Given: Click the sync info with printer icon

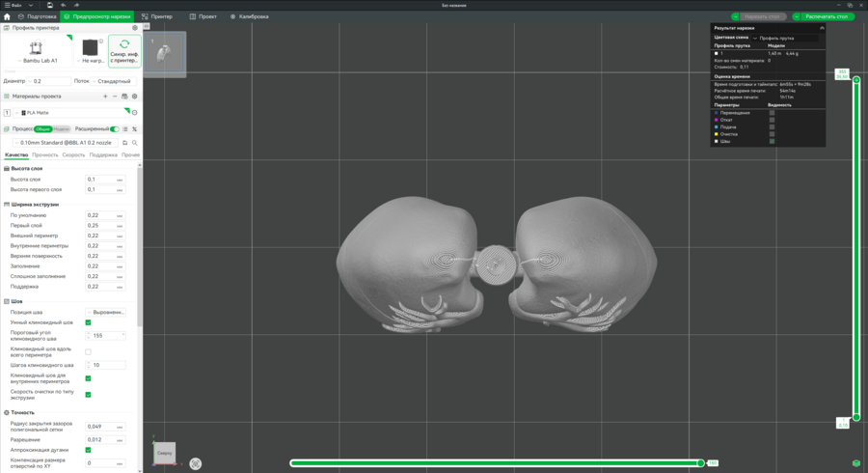Looking at the screenshot, I should [x=124, y=46].
